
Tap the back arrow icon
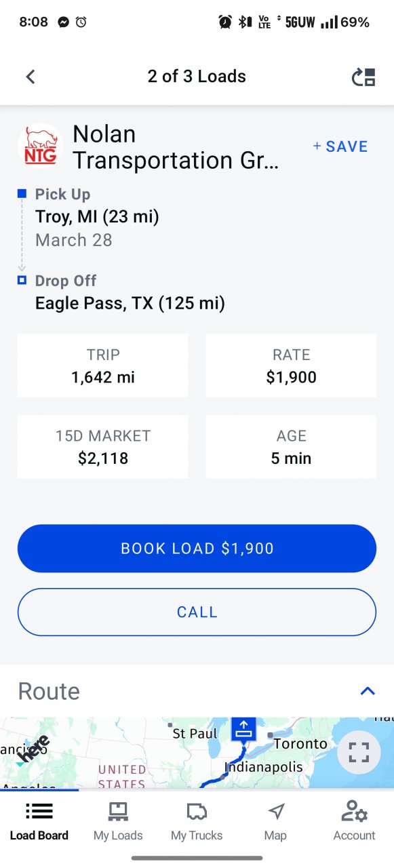pos(30,77)
